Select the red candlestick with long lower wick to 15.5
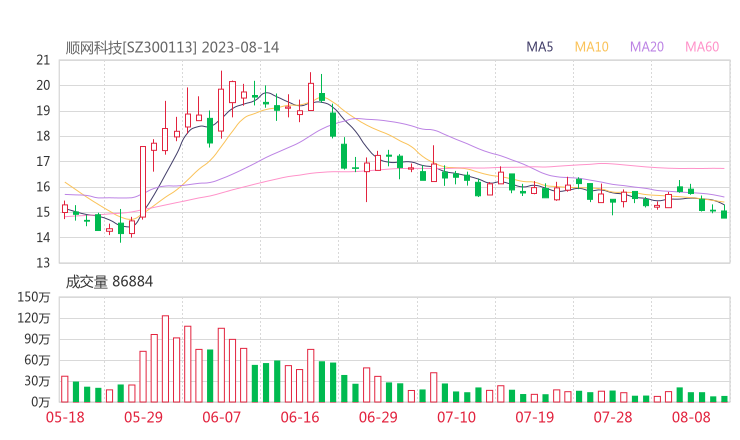The image size is (740, 440). coord(367,179)
